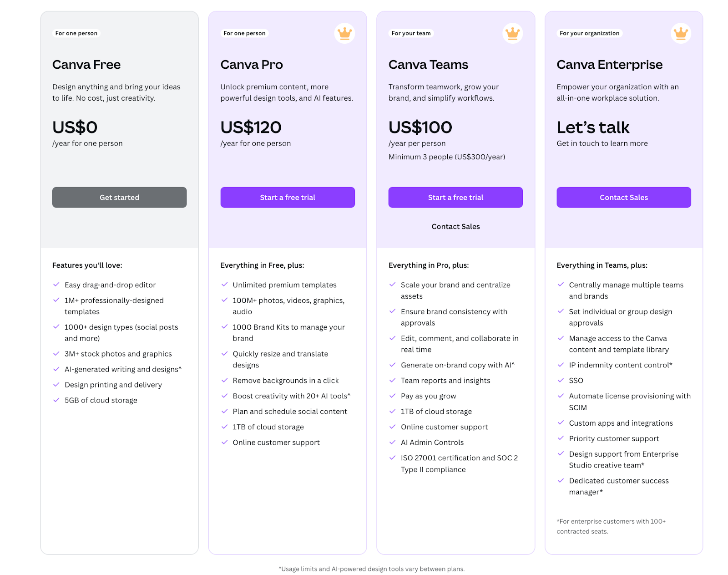The width and height of the screenshot is (728, 575).
Task: Click the crown icon on Canva Teams card
Action: pyautogui.click(x=512, y=33)
